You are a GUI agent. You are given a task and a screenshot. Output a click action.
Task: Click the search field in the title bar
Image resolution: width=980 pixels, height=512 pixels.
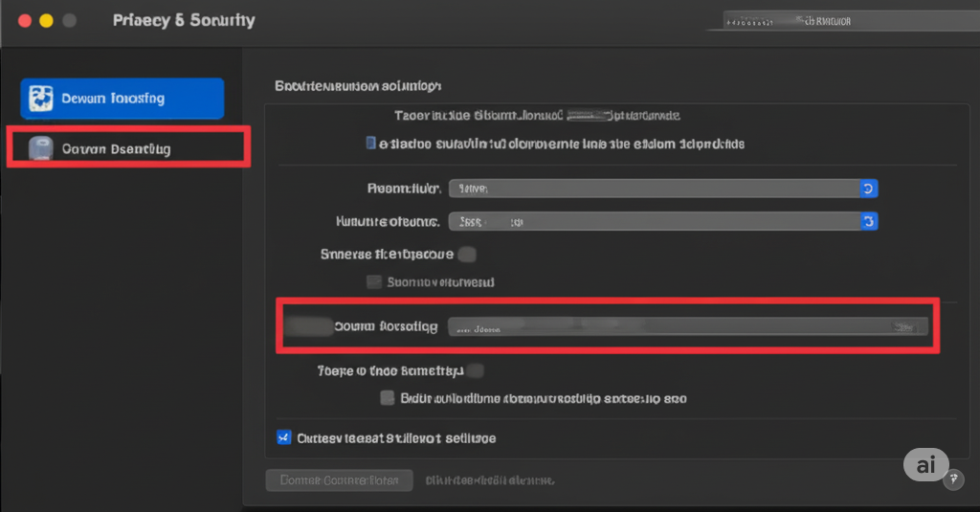coord(850,21)
